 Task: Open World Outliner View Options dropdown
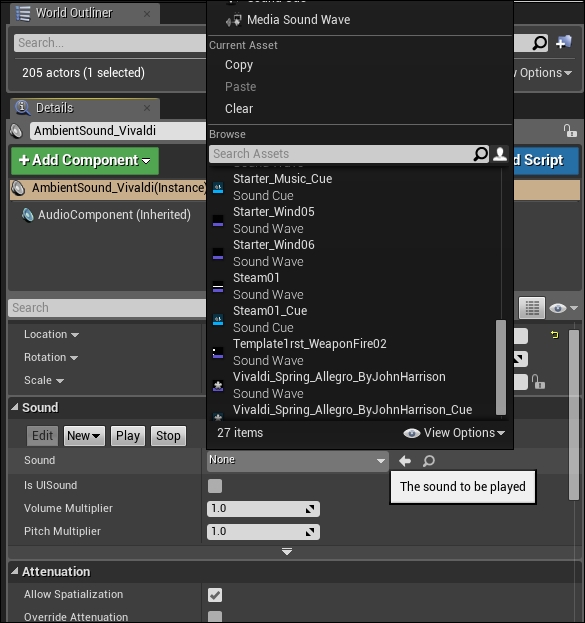tap(544, 73)
